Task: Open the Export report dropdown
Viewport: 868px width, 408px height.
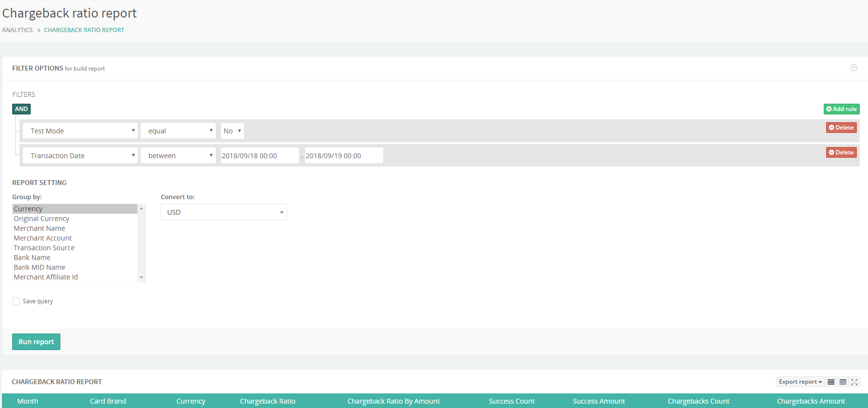Action: (x=800, y=382)
